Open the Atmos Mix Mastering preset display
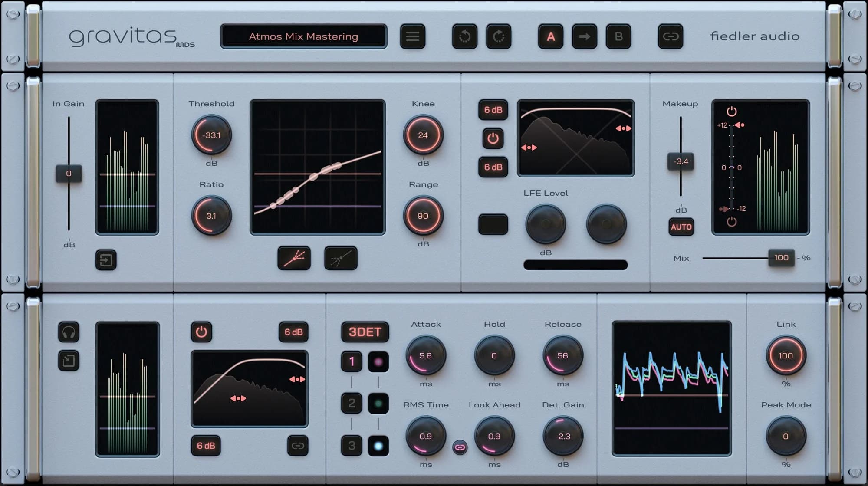Screen dimensions: 868x486 (x=303, y=36)
